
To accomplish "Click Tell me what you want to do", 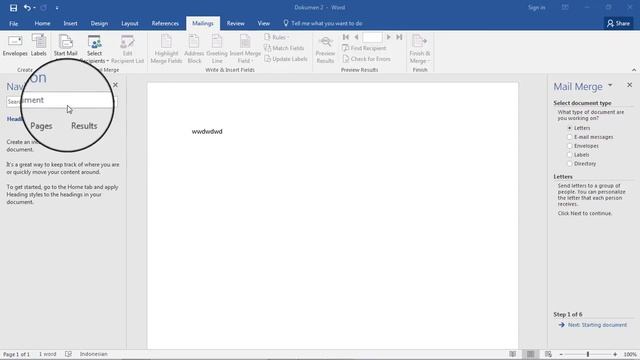I will pos(322,23).
